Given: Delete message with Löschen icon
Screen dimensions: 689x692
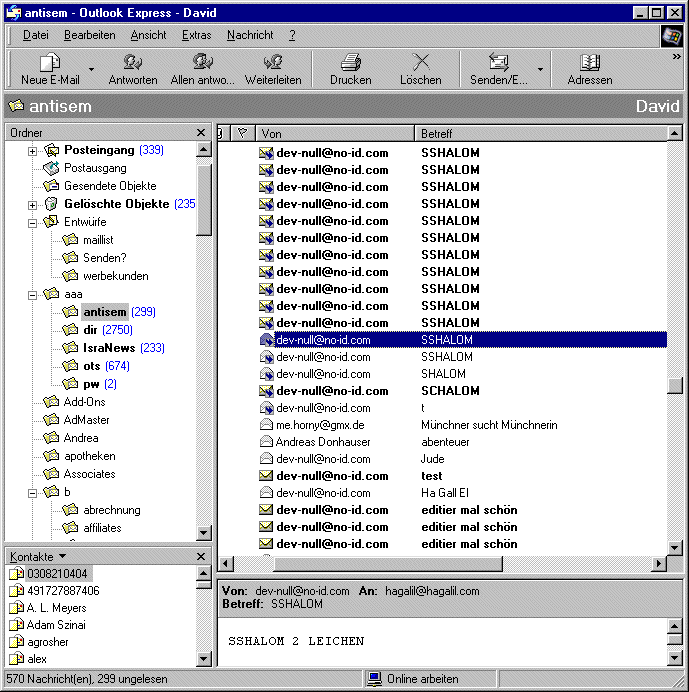Looking at the screenshot, I should coord(420,63).
